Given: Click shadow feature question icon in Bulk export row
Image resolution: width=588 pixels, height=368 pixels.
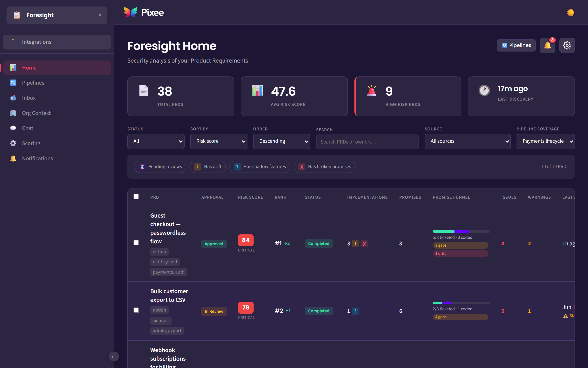Looking at the screenshot, I should tap(355, 311).
